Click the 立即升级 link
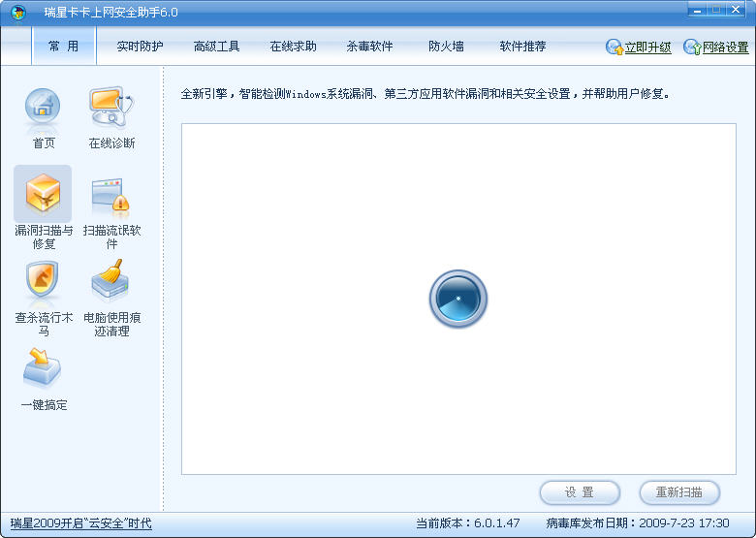 click(x=648, y=47)
